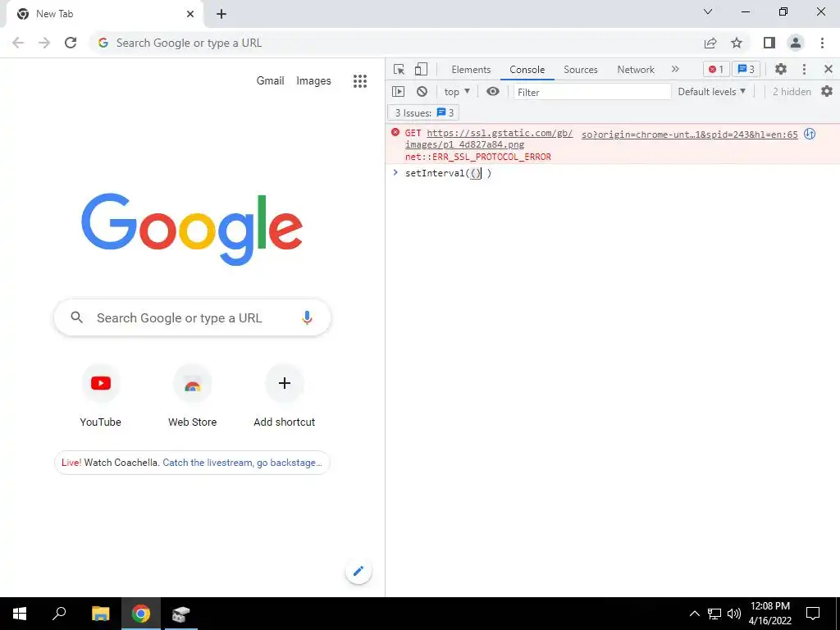Viewport: 840px width, 630px height.
Task: Expand more DevTools tabs chevron
Action: point(675,69)
